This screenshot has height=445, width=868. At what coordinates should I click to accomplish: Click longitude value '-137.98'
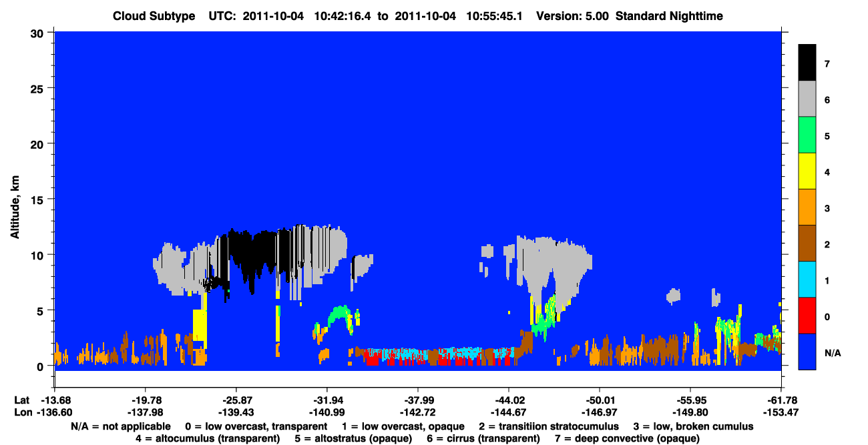pyautogui.click(x=146, y=412)
